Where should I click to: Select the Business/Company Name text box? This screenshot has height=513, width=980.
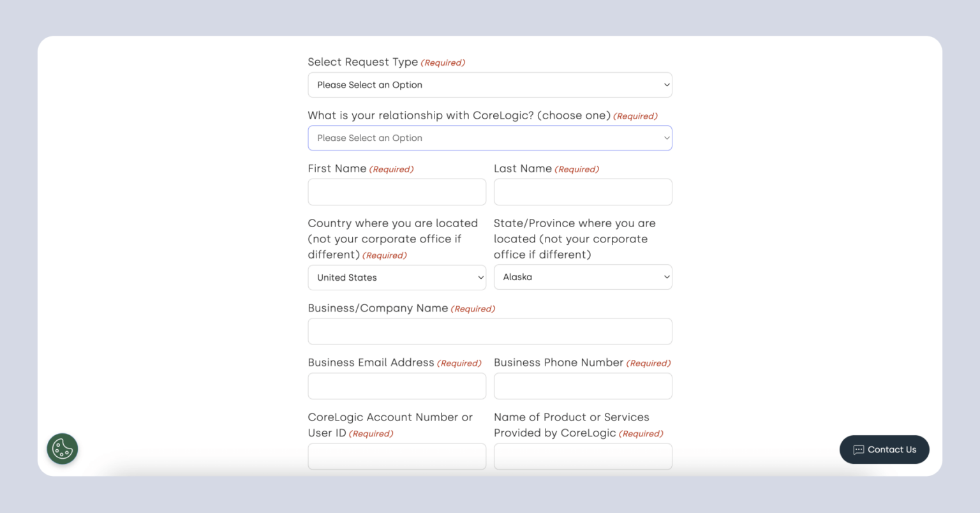tap(490, 331)
